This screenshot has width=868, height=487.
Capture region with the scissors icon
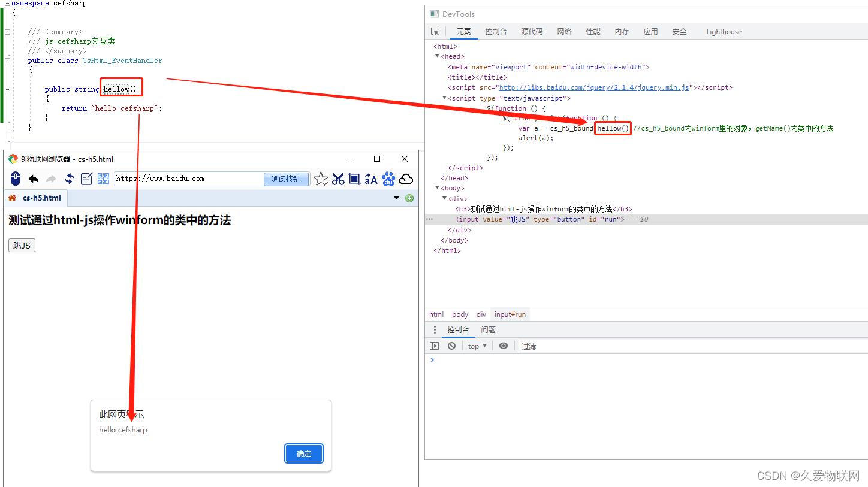pos(337,178)
